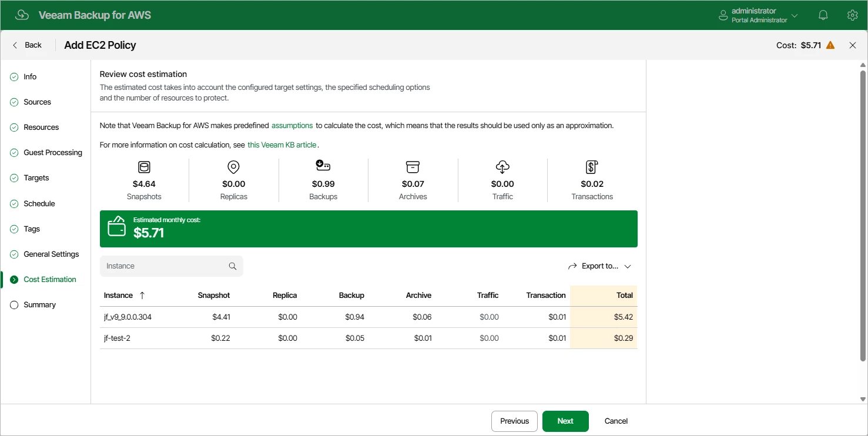Sort by the Transaction column header
The height and width of the screenshot is (436, 868).
point(546,296)
